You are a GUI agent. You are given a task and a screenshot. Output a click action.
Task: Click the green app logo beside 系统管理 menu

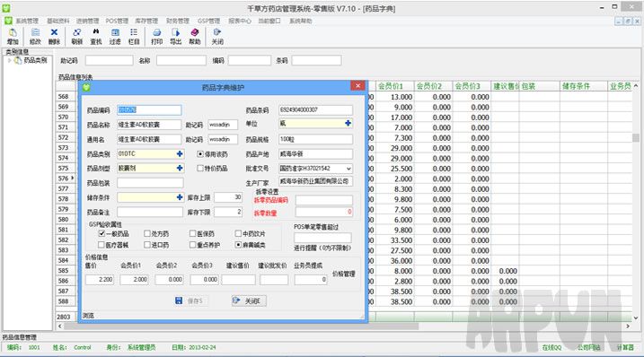pos(8,21)
